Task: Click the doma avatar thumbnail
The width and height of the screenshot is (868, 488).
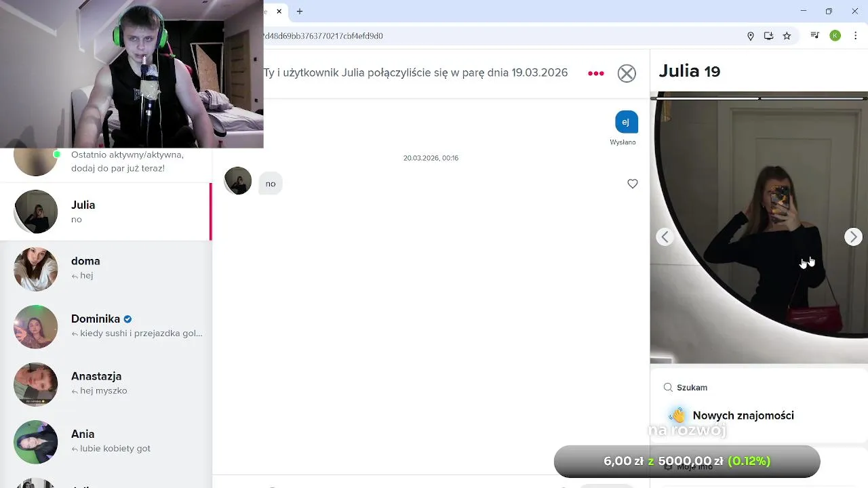Action: pyautogui.click(x=36, y=269)
